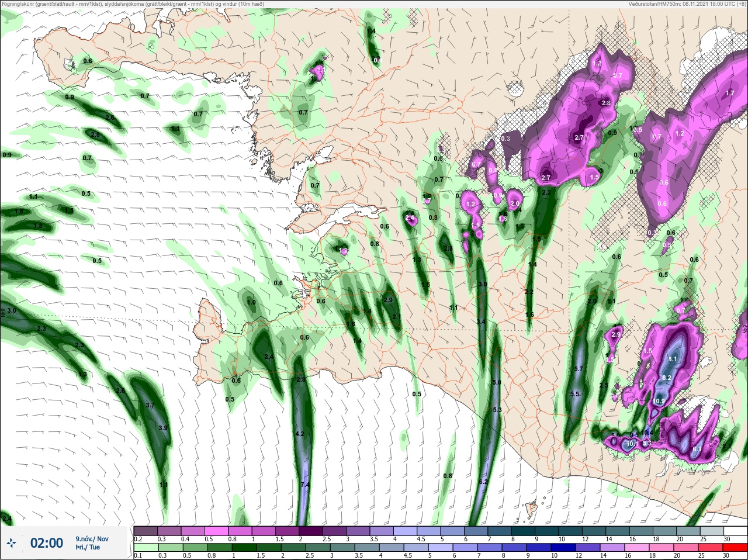
Task: Pick the dark purple 2 swatch in upper legend row
Action: (311, 530)
